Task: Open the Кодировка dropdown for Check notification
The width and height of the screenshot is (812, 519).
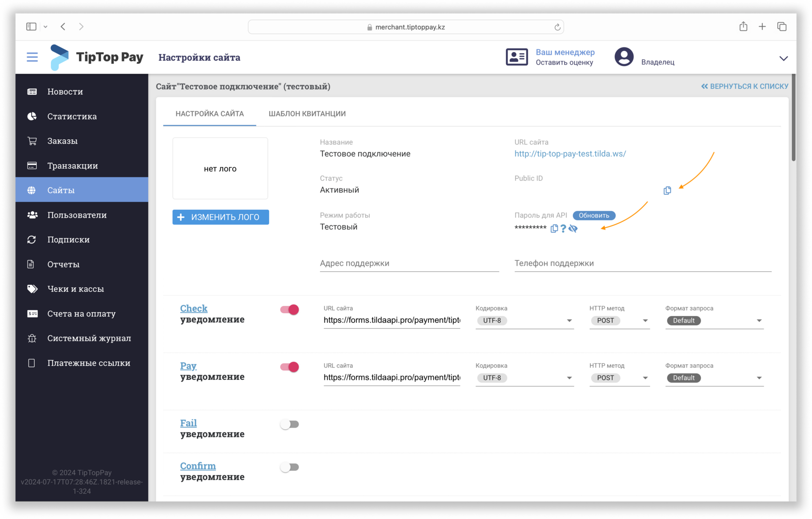Action: (x=570, y=320)
